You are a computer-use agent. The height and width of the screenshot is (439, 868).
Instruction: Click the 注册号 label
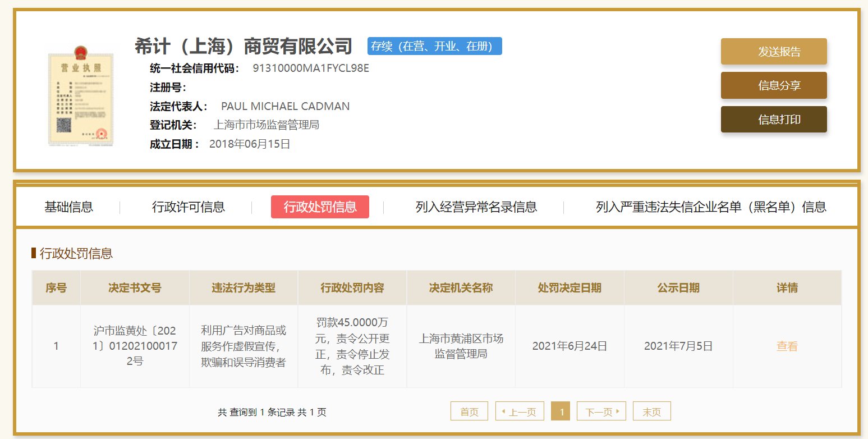tap(168, 88)
